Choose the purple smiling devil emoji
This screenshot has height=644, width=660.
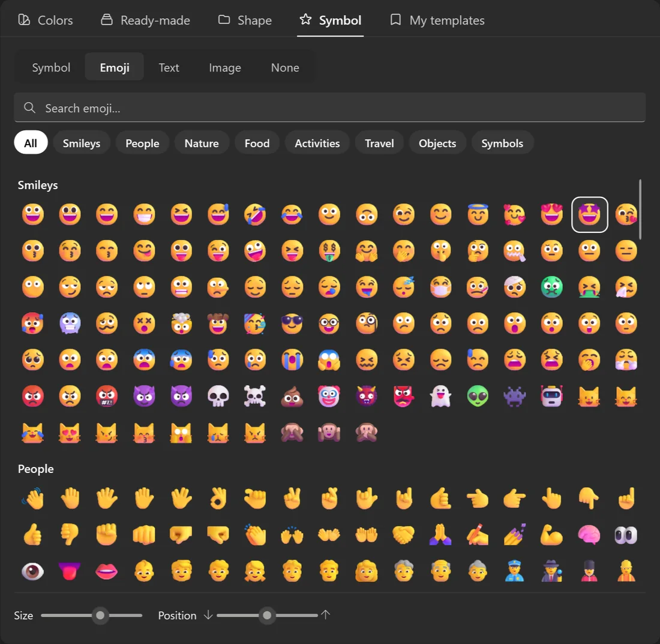click(x=144, y=396)
